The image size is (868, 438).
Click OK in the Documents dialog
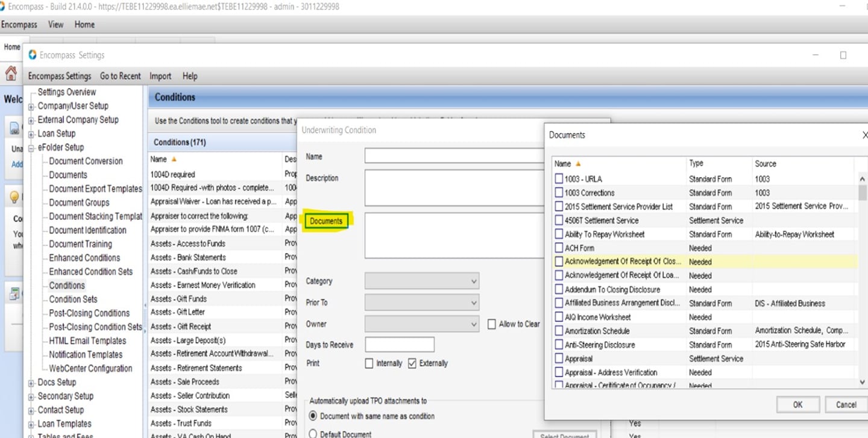[797, 404]
